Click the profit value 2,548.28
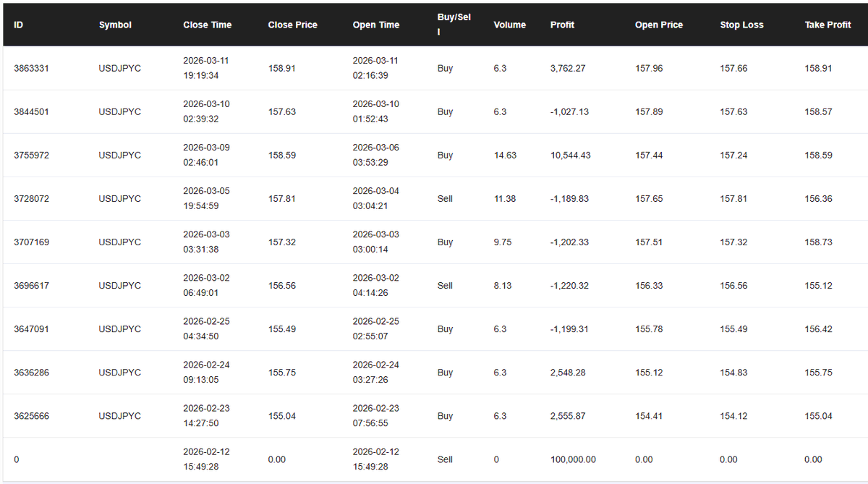 tap(569, 372)
